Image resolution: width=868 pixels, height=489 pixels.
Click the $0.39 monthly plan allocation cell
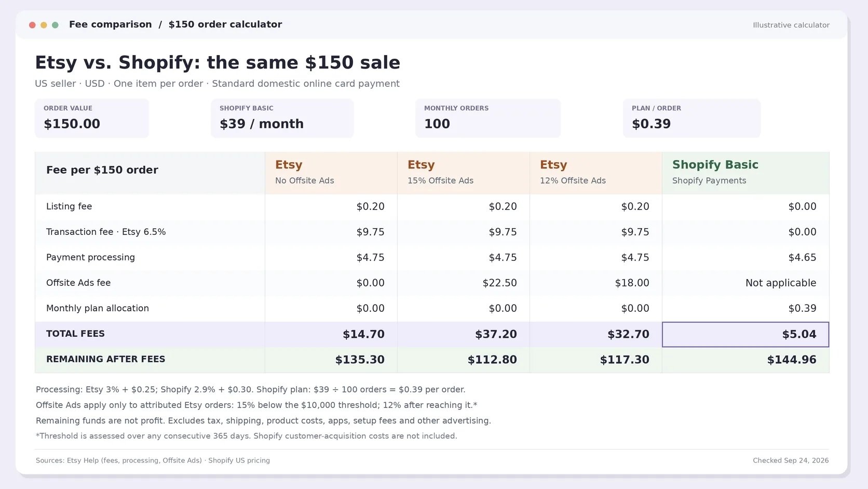click(x=745, y=308)
